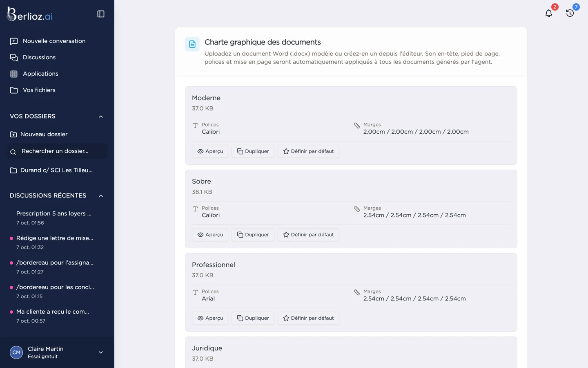Set Professionnel as default template

point(308,318)
